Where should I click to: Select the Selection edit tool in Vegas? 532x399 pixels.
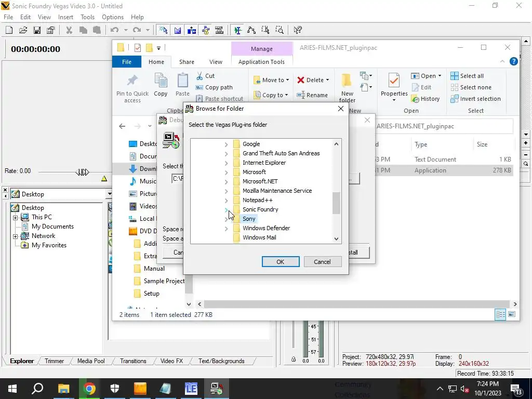[265, 30]
